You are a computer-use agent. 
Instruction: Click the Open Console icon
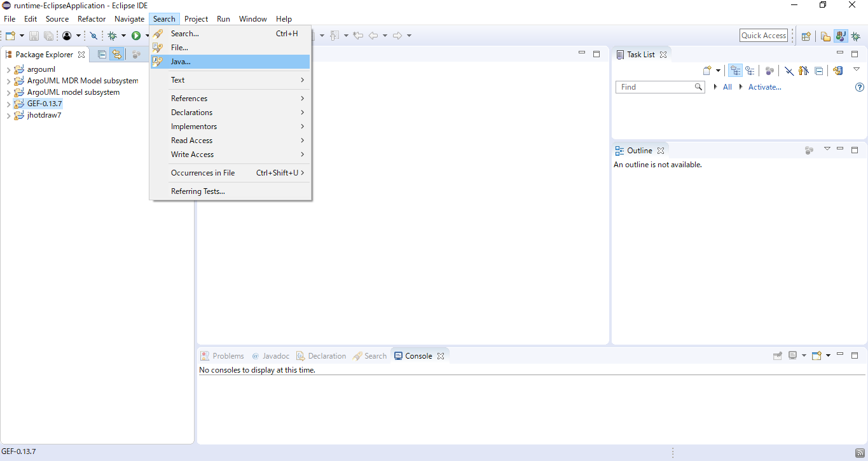pos(817,356)
